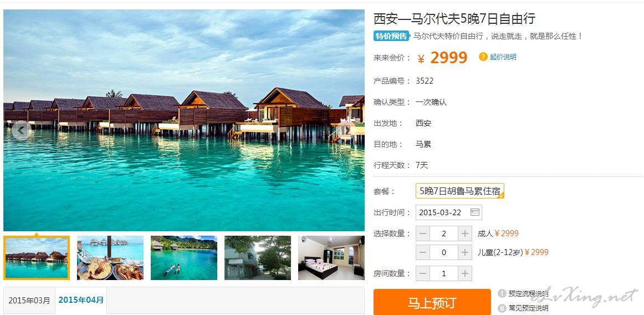Click the list icon beside 常见预定说明
Viewport: 644px width, 315px height.
502,308
